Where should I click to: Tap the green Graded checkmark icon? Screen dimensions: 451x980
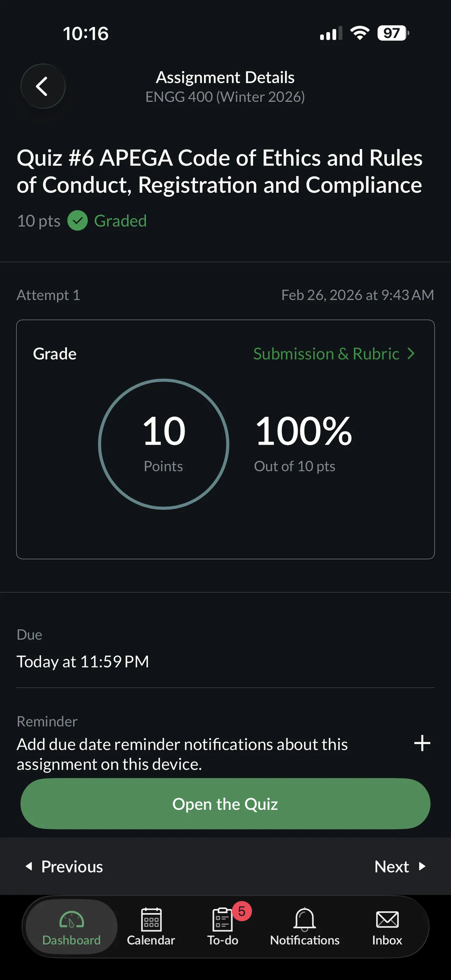pyautogui.click(x=78, y=221)
